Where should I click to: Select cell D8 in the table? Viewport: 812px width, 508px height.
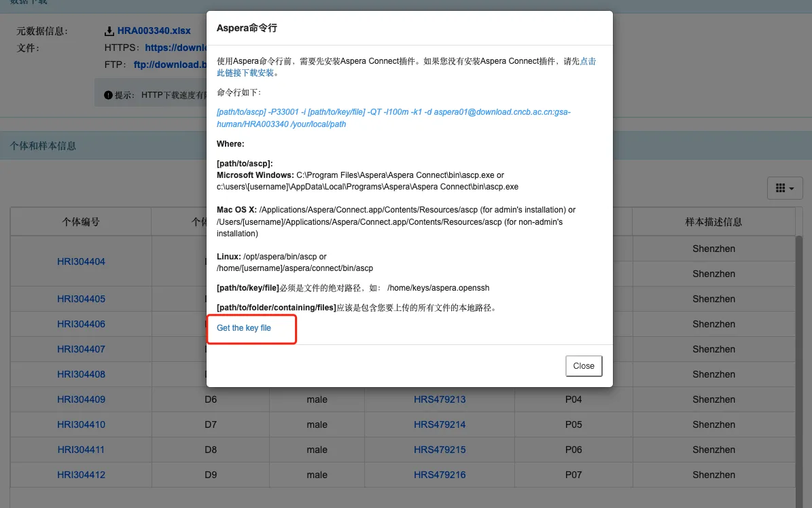pyautogui.click(x=210, y=450)
